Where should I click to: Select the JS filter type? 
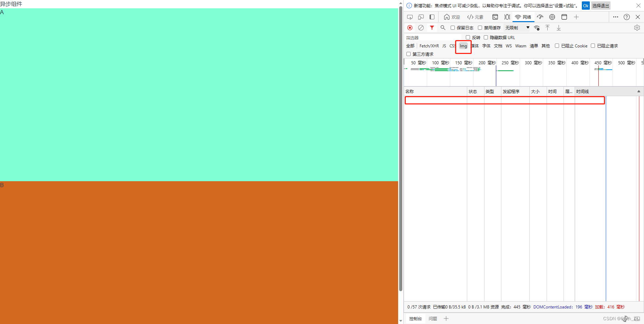tap(444, 46)
